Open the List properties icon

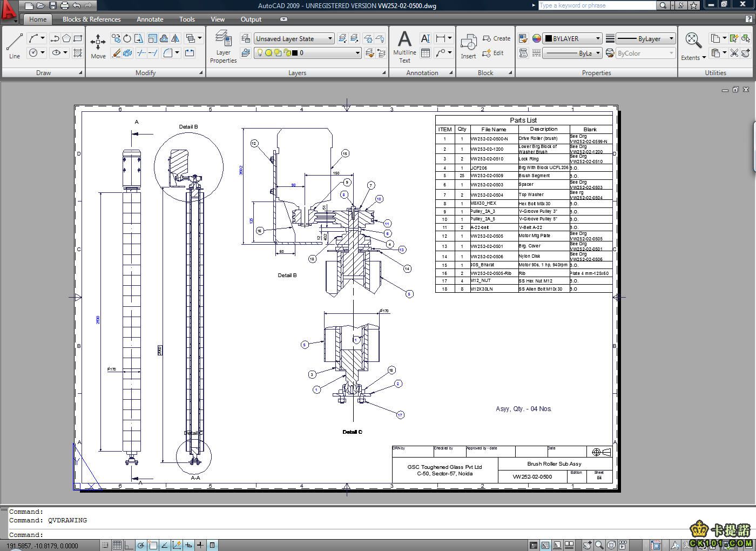click(x=523, y=53)
